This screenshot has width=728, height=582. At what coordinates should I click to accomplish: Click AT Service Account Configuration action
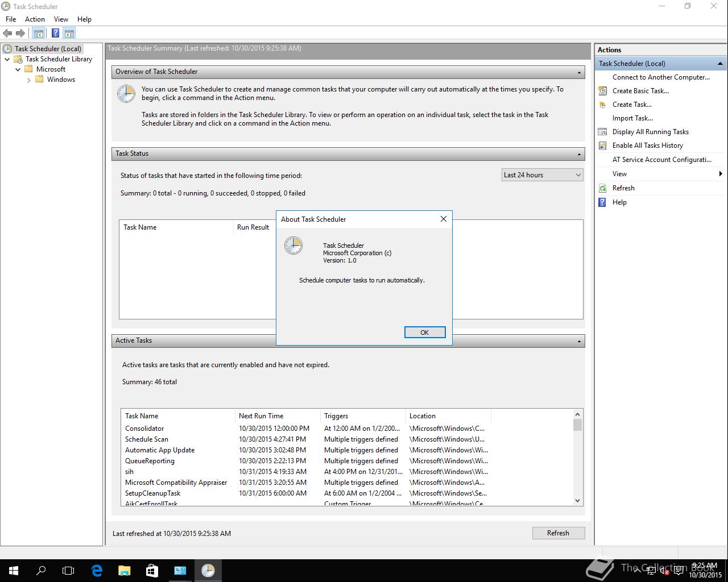coord(661,160)
